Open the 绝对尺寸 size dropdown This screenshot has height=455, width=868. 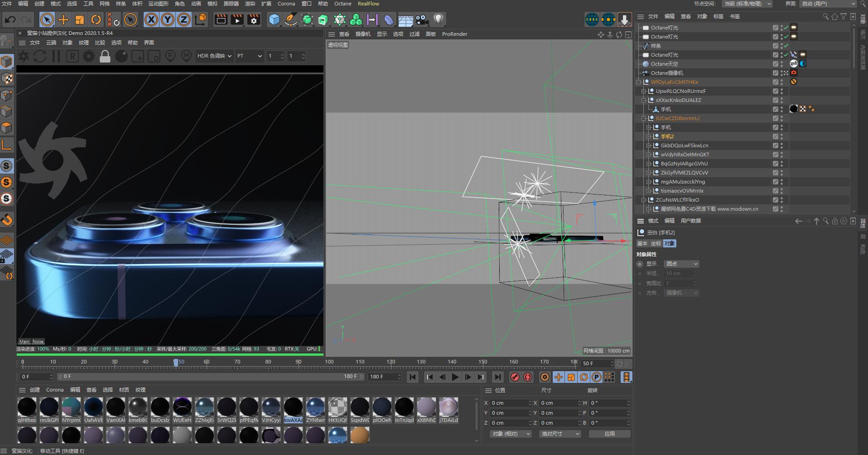pos(561,434)
